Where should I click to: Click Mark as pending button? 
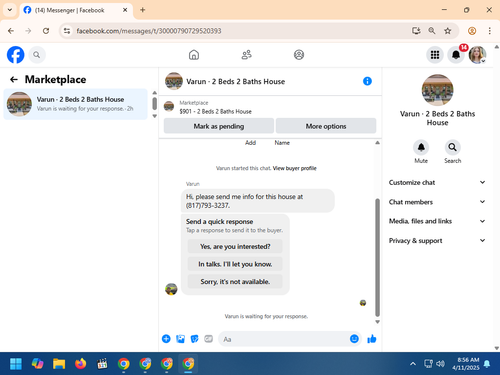219,126
